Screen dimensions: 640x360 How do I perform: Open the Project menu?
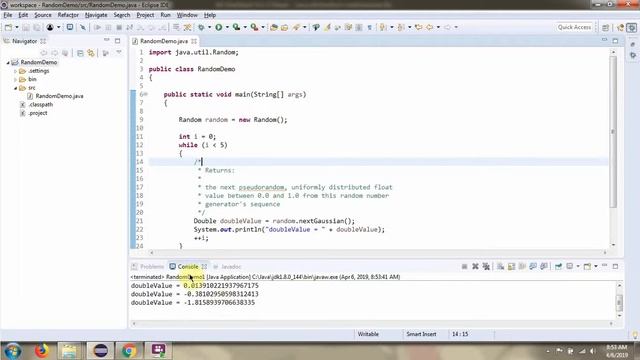(x=145, y=15)
